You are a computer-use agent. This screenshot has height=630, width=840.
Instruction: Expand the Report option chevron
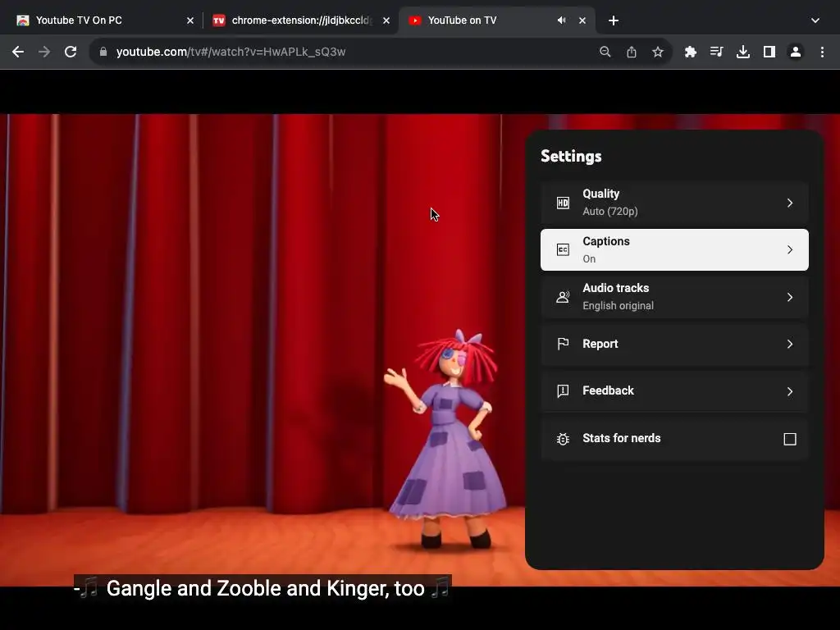pyautogui.click(x=790, y=344)
